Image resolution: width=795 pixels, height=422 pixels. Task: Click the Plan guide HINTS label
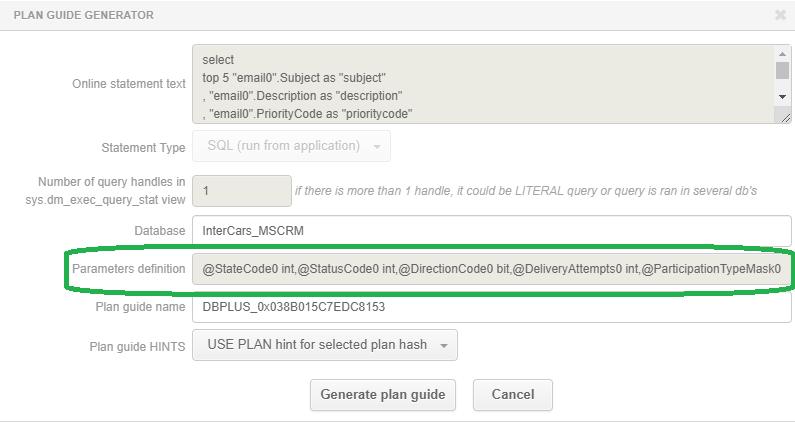tap(137, 347)
